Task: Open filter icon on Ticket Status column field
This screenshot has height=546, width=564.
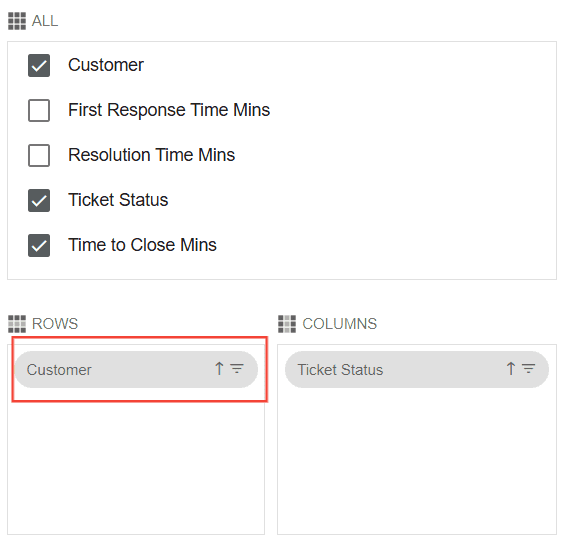Action: 529,369
